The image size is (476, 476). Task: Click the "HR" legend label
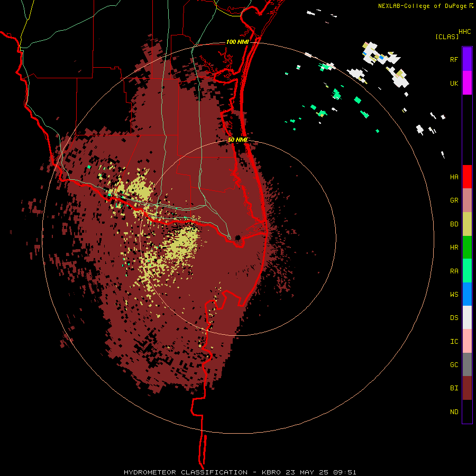point(454,248)
